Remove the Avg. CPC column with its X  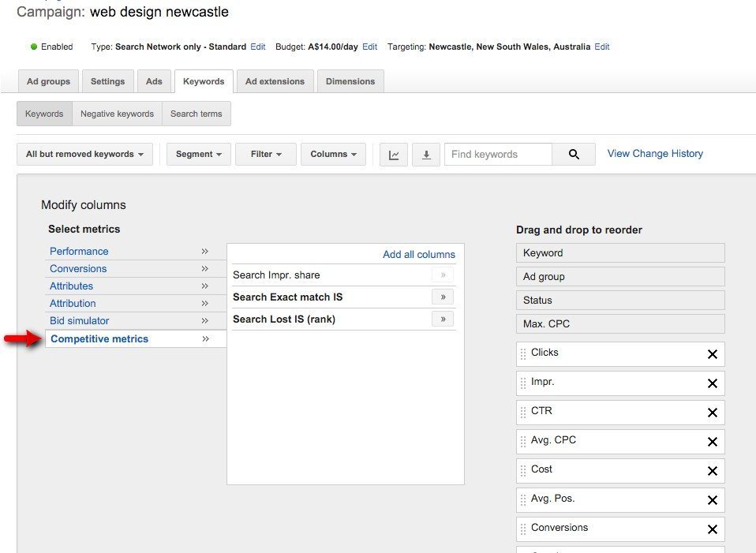(x=713, y=441)
